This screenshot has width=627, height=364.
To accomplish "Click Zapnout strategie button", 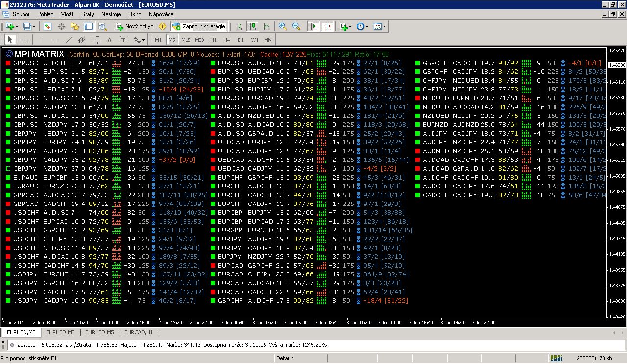I will coord(199,26).
